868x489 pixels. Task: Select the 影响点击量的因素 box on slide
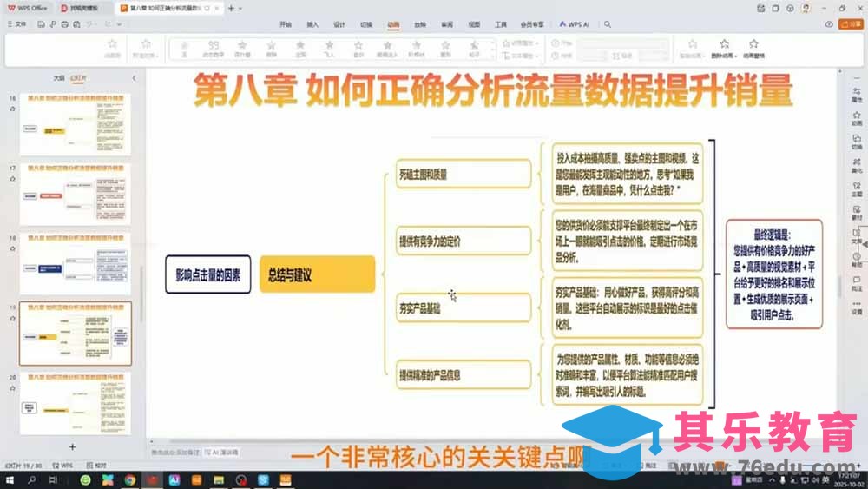pyautogui.click(x=208, y=274)
